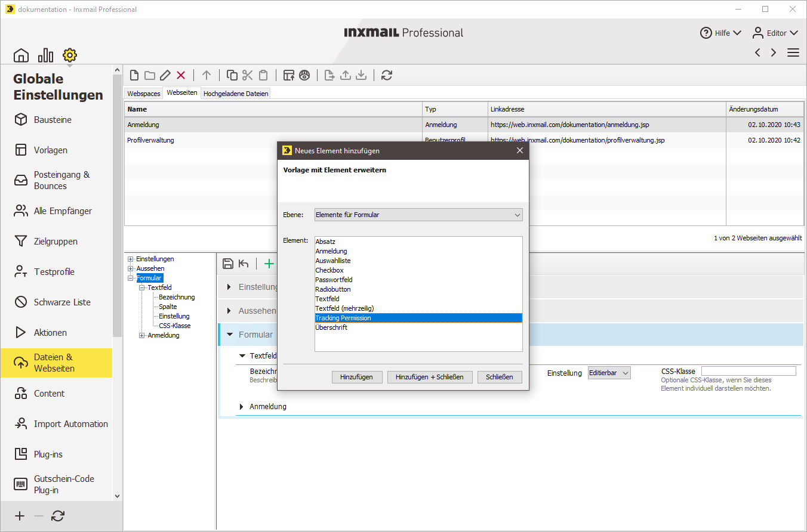This screenshot has height=532, width=807.
Task: Click the refresh icon at sidebar bottom
Action: tap(58, 516)
